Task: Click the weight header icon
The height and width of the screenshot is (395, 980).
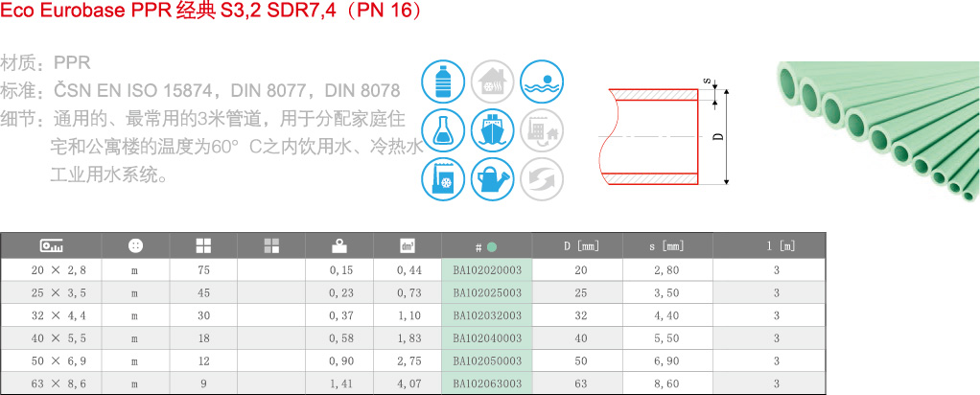Action: click(x=339, y=246)
